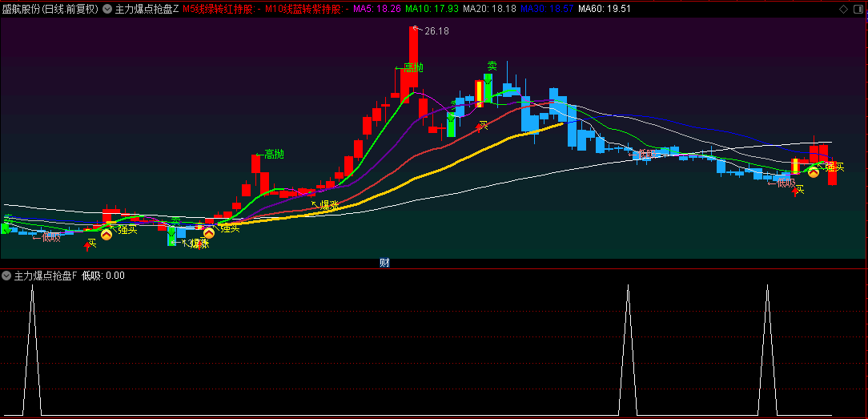Screen dimensions: 868x419
Task: Click the tallest red candle at 26.18
Action: 413,58
